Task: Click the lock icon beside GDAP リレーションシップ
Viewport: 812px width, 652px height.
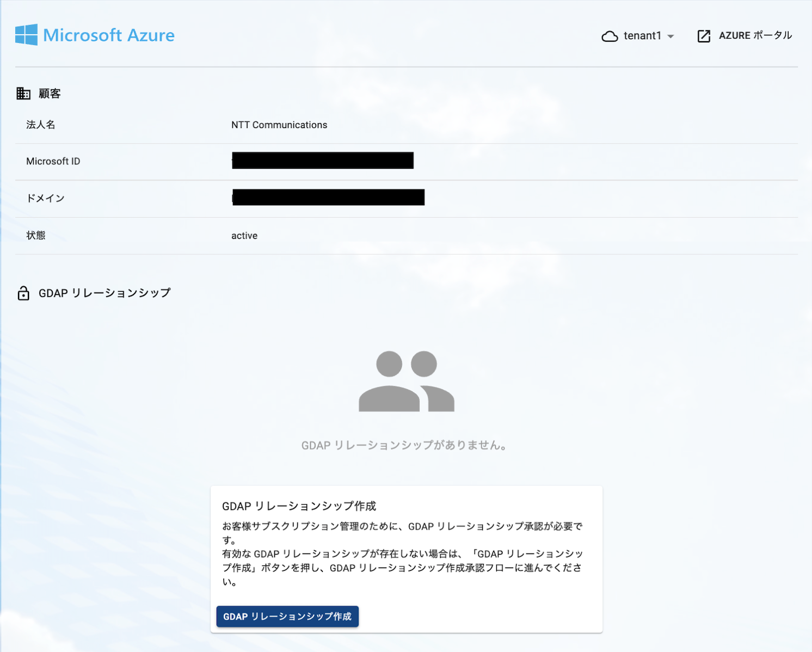Action: [23, 293]
